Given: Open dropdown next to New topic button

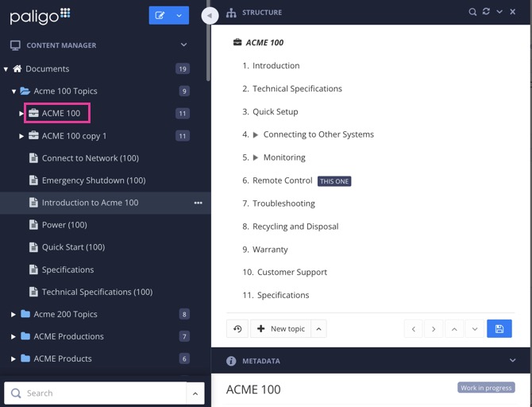Looking at the screenshot, I should pos(318,329).
